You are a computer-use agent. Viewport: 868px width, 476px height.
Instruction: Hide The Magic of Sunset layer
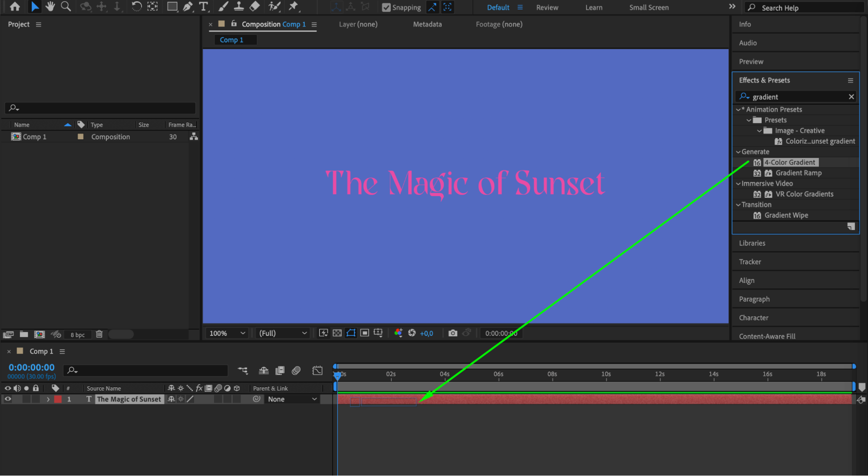click(x=7, y=399)
